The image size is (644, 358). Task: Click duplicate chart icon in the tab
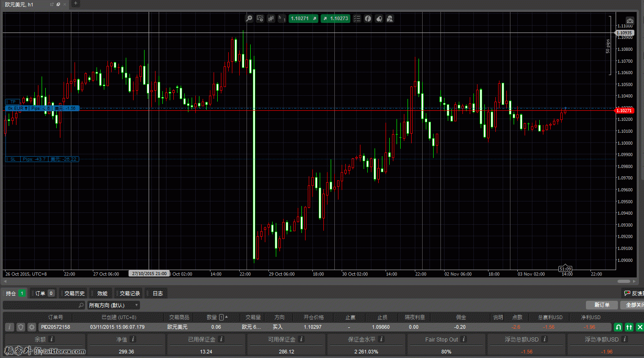pos(59,5)
